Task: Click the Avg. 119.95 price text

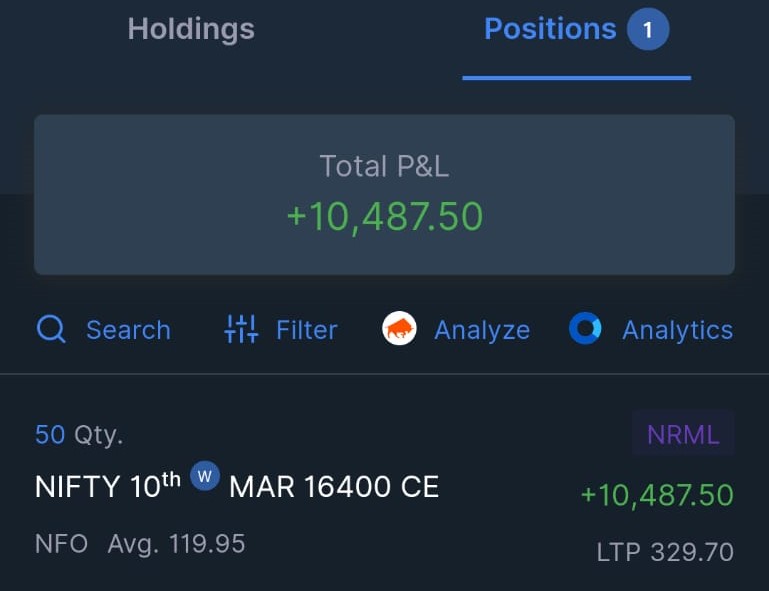Action: click(176, 544)
